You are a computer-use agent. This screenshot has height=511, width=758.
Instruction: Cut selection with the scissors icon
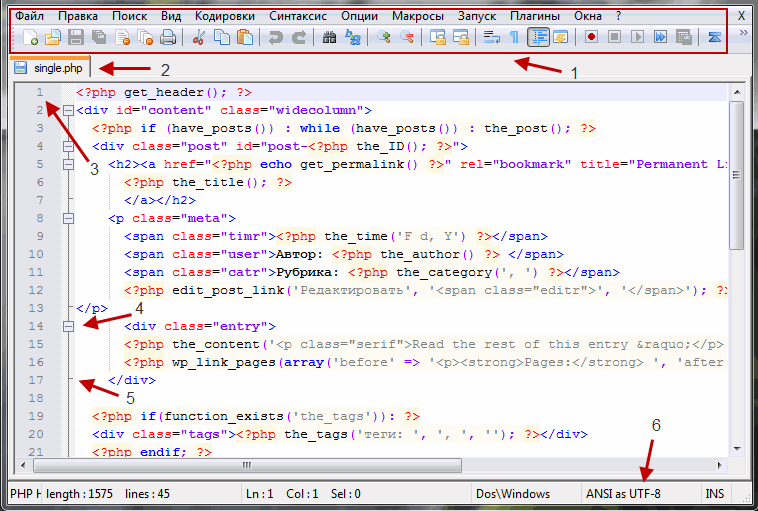point(198,37)
